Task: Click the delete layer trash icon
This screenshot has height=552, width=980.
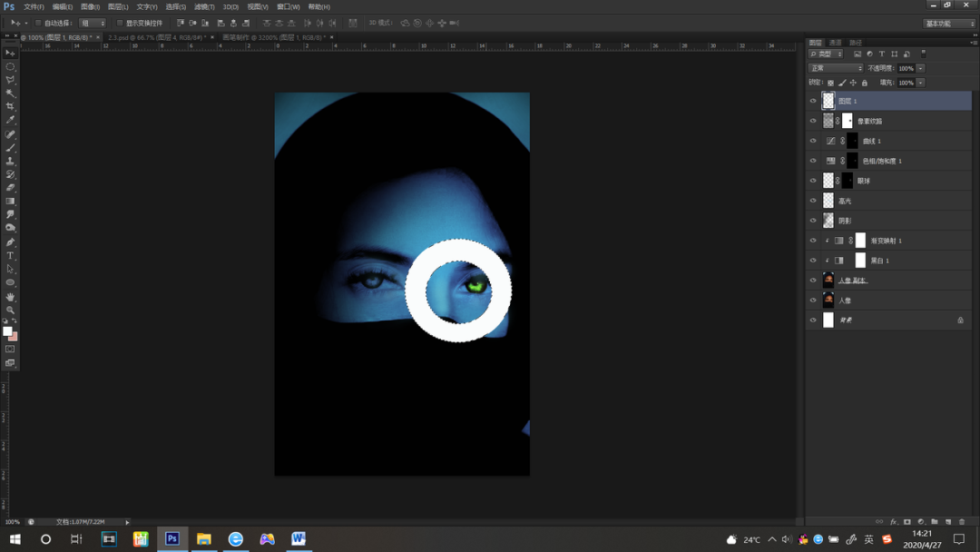Action: coord(962,521)
